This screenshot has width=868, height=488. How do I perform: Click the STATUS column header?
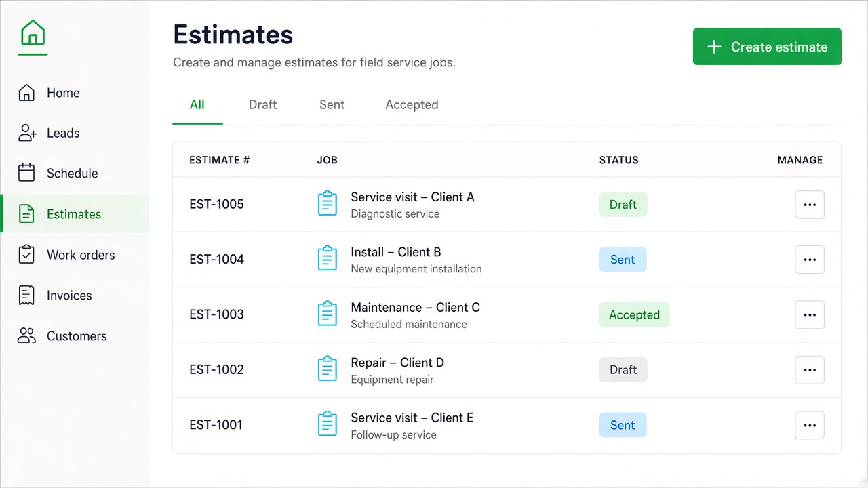coord(618,160)
